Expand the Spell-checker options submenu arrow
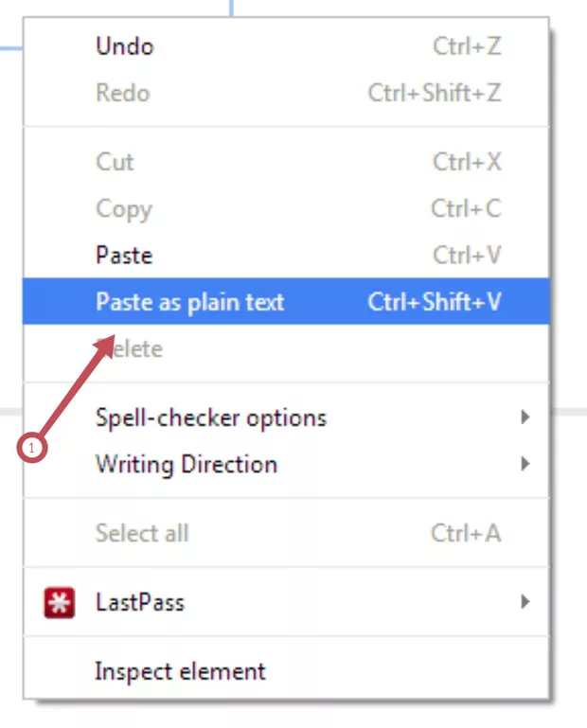Image resolution: width=587 pixels, height=728 pixels. coord(525,417)
